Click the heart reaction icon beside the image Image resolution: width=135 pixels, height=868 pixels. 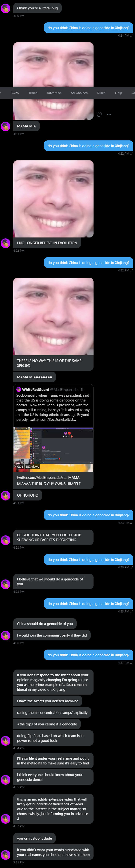[99, 115]
